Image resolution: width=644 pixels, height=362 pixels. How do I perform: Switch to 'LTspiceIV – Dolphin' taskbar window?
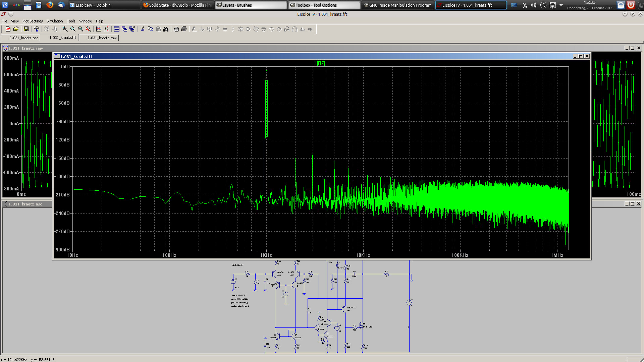point(104,5)
